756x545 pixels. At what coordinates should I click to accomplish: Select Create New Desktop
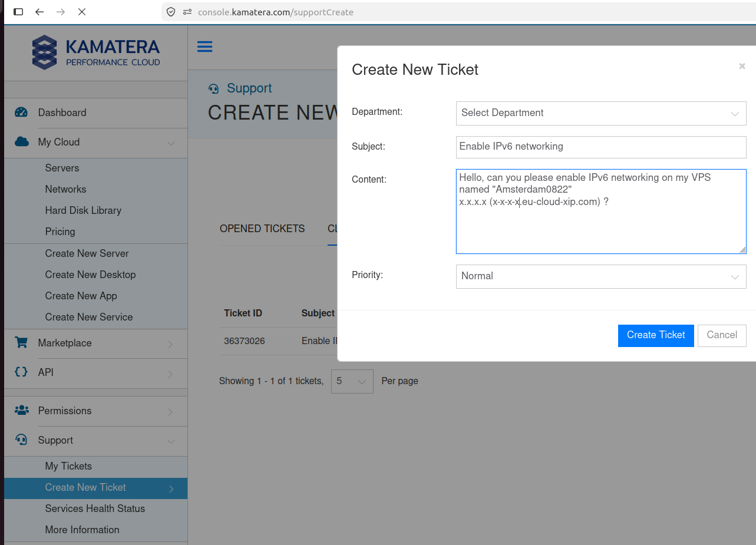click(90, 275)
